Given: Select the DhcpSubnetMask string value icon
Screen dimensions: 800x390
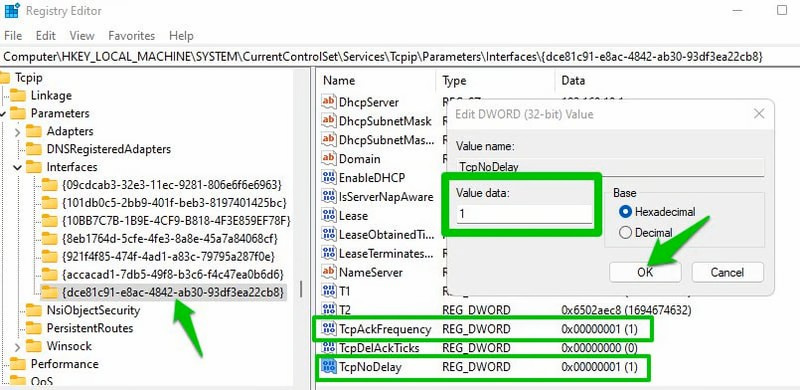Looking at the screenshot, I should (328, 121).
